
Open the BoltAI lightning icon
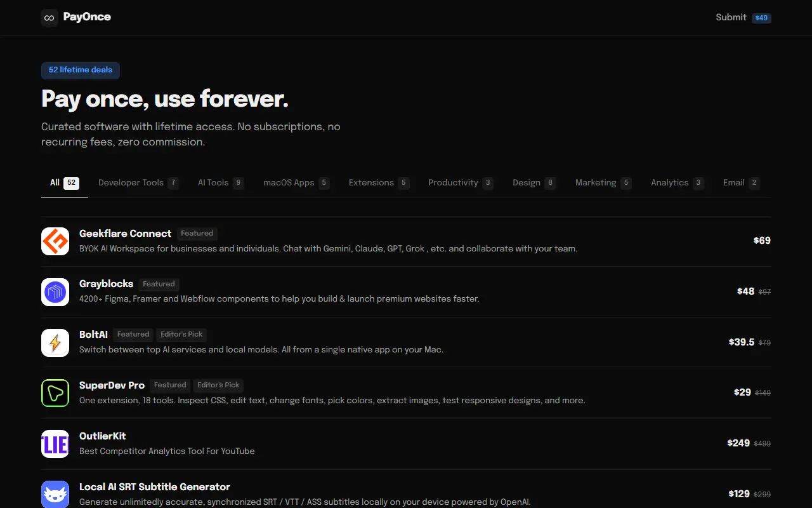(x=55, y=343)
